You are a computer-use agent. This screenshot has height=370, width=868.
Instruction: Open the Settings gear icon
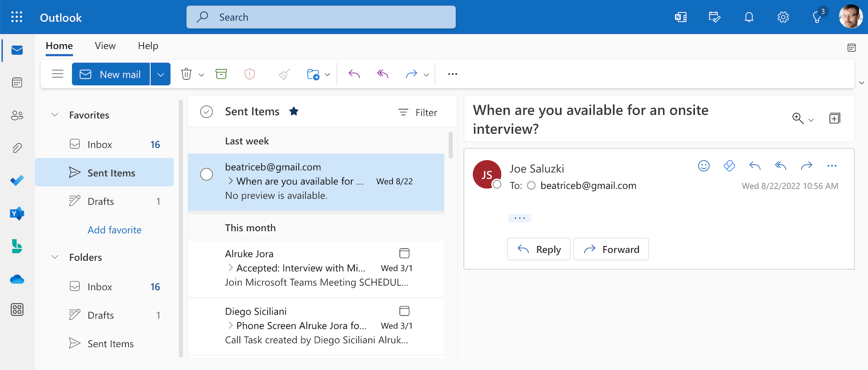tap(783, 17)
